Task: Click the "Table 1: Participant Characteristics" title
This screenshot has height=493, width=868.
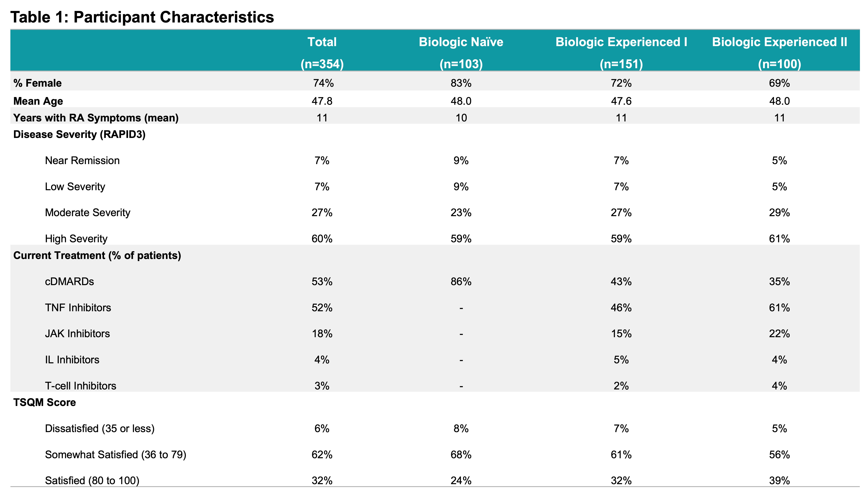Action: [142, 17]
